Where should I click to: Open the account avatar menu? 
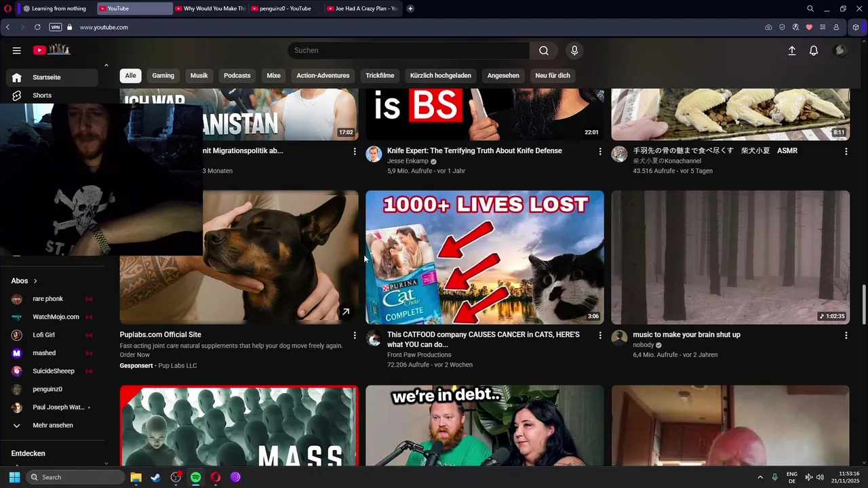[840, 50]
